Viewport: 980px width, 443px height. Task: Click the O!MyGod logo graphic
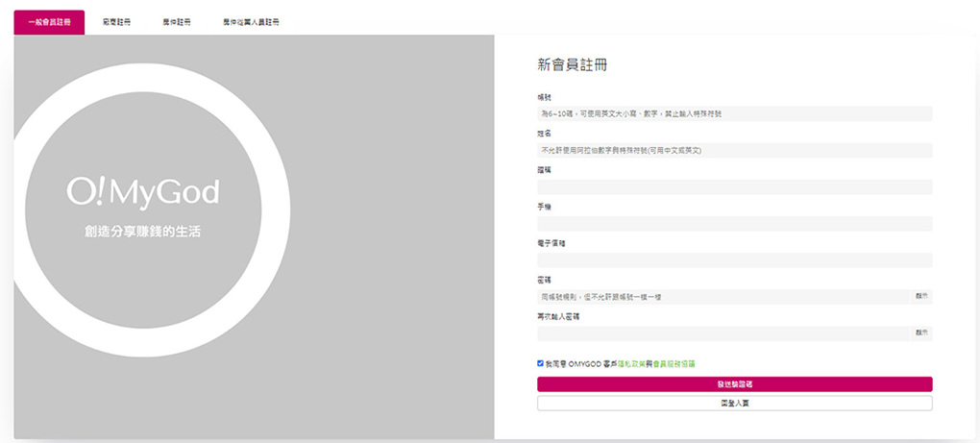(143, 192)
